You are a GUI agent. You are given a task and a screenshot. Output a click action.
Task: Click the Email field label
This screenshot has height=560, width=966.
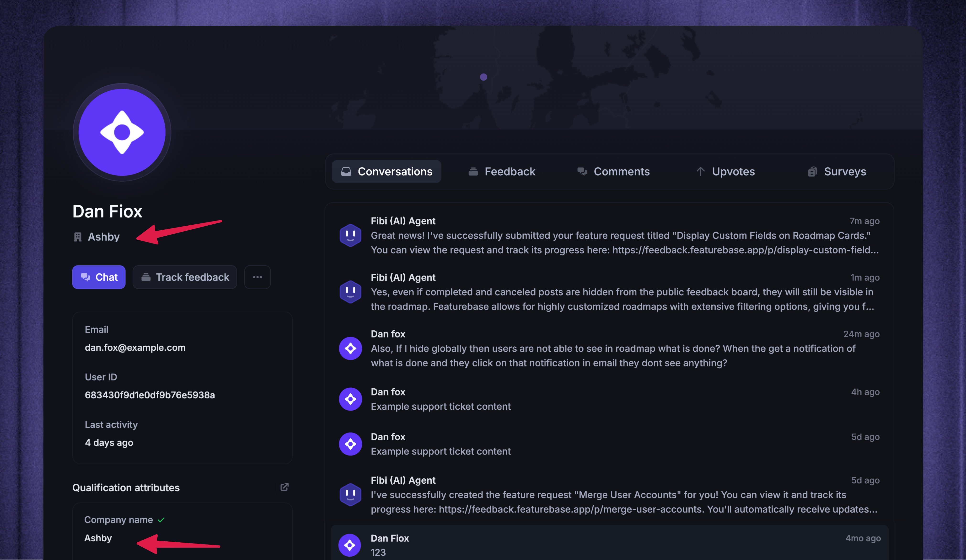pyautogui.click(x=97, y=329)
